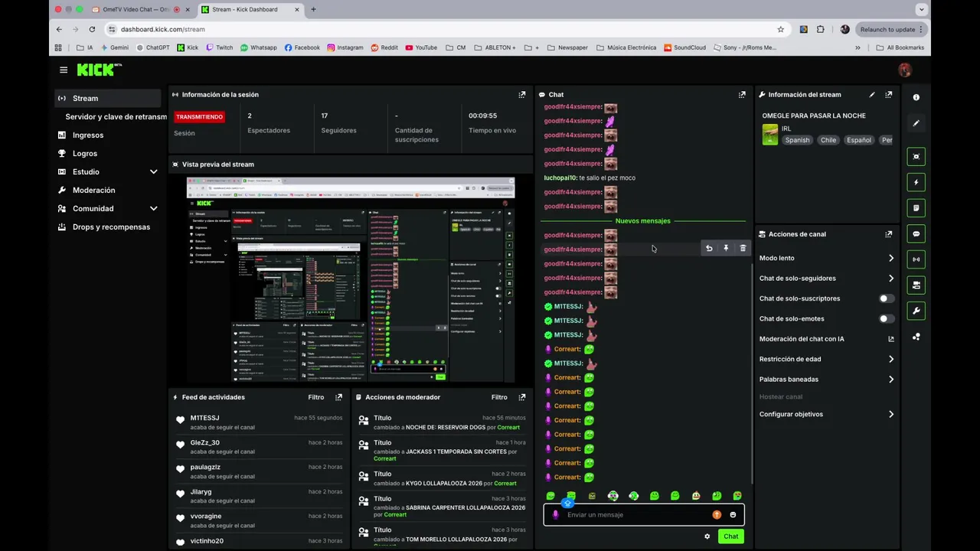Screen dimensions: 980x551
Task: Open Servidor y clave de retransmisión
Action: [x=116, y=116]
